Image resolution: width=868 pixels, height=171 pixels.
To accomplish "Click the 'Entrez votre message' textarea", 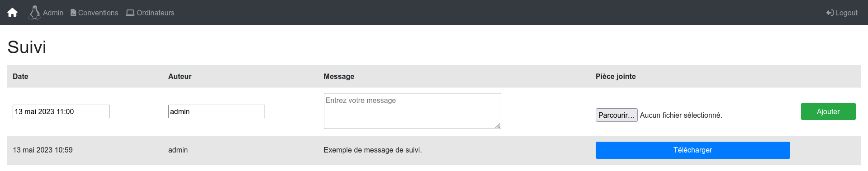I will pyautogui.click(x=412, y=111).
